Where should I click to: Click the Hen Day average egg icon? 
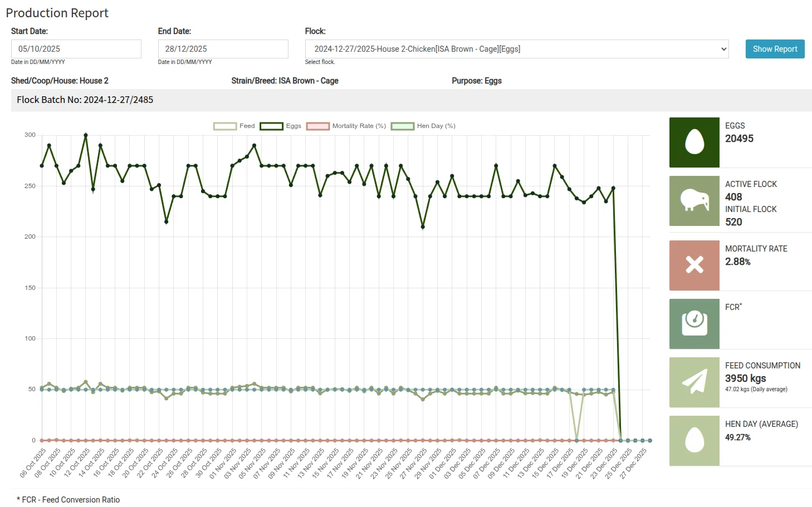(x=694, y=440)
